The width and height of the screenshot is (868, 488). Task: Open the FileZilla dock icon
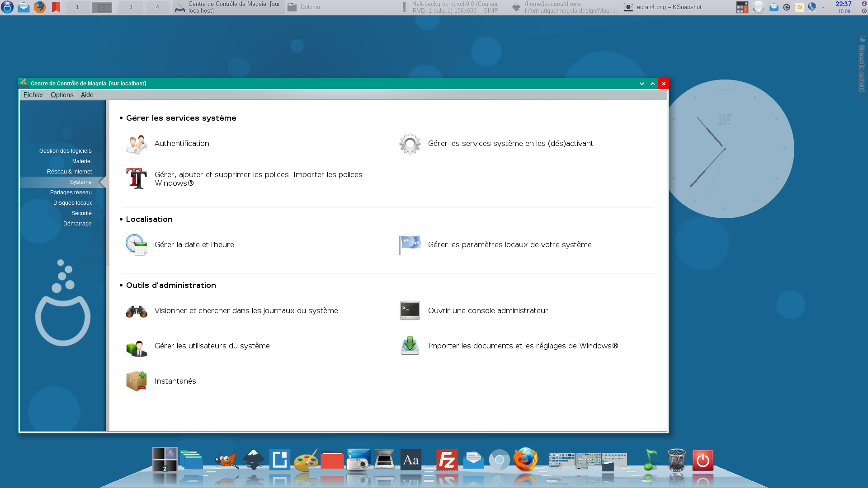point(447,460)
